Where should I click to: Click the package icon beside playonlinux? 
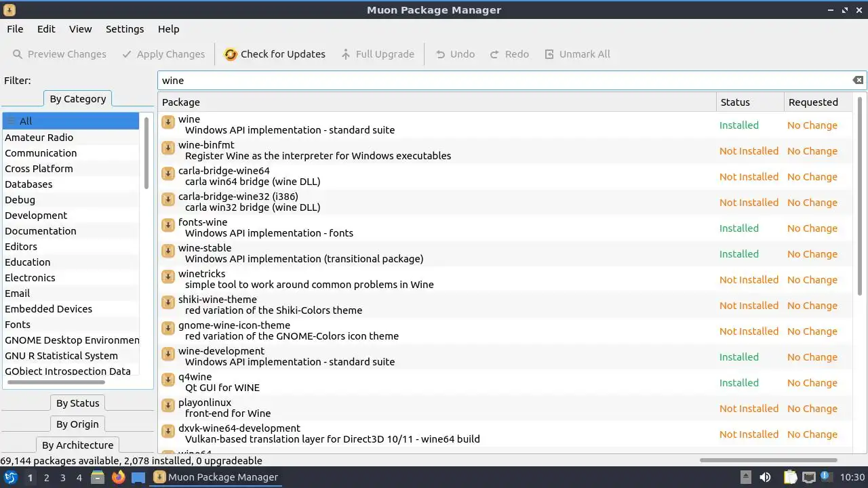point(168,406)
